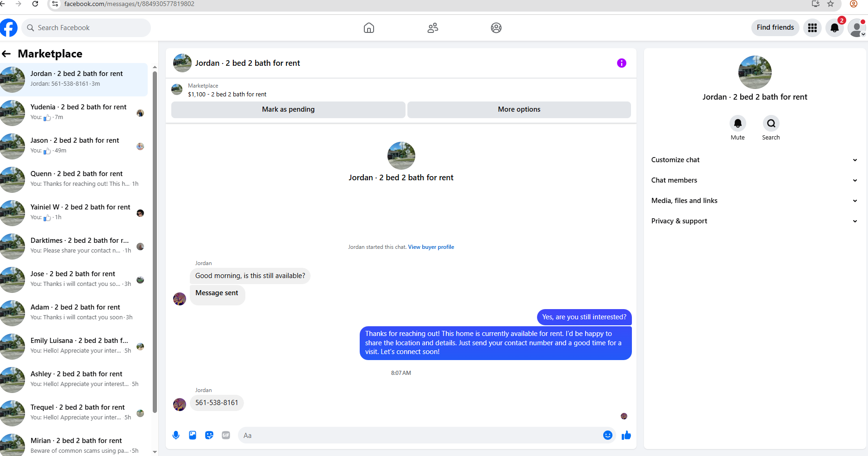Click the Search Facebook field
This screenshot has width=868, height=456.
[86, 28]
